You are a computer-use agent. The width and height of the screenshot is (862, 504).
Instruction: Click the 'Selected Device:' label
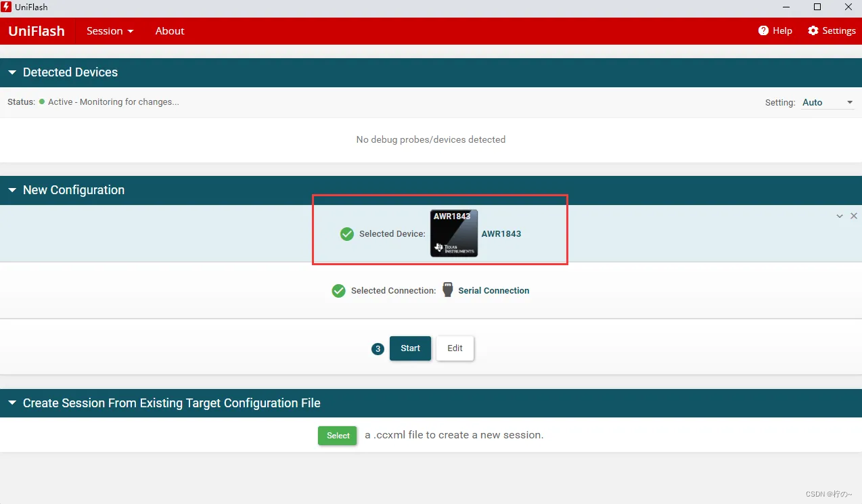[x=392, y=234]
